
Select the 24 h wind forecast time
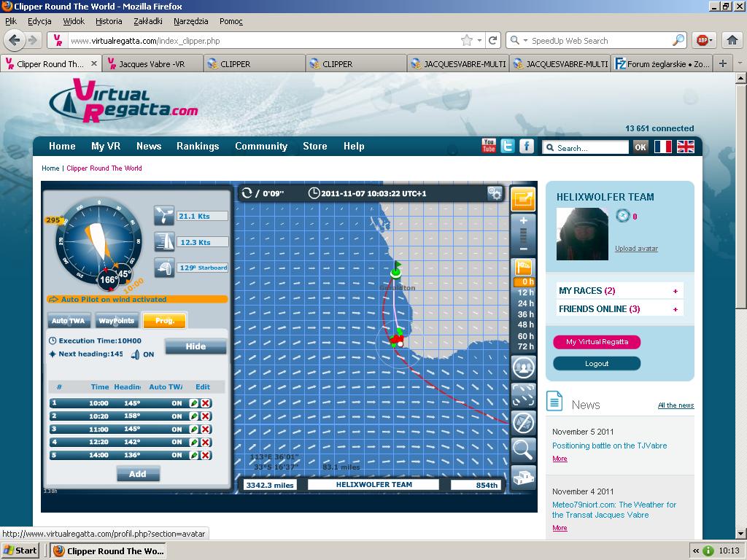pyautogui.click(x=526, y=303)
